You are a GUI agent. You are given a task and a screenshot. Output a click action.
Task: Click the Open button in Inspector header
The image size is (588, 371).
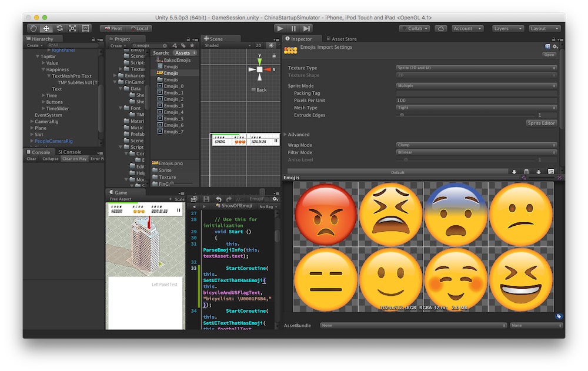tap(549, 55)
